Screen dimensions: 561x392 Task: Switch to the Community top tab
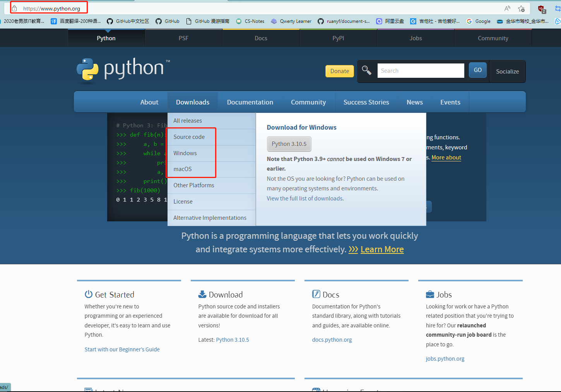tap(493, 38)
